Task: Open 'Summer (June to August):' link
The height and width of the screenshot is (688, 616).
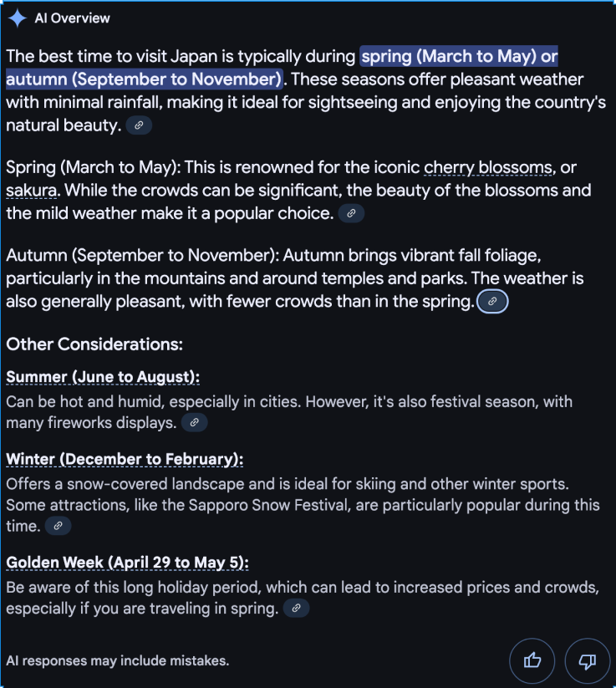Action: click(x=103, y=377)
